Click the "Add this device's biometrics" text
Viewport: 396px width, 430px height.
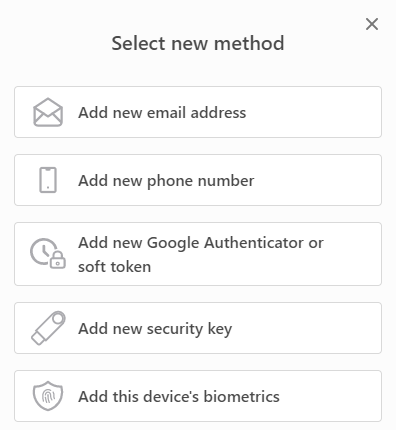tap(179, 397)
